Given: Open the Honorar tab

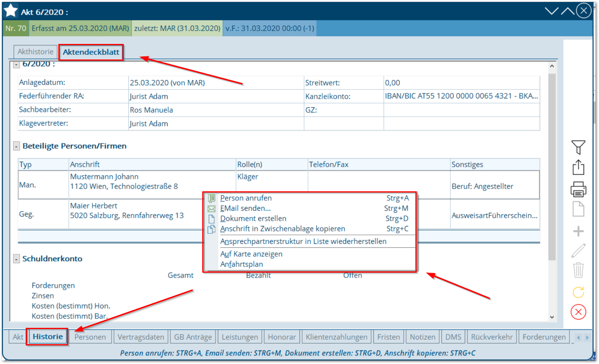Looking at the screenshot, I should [x=282, y=337].
